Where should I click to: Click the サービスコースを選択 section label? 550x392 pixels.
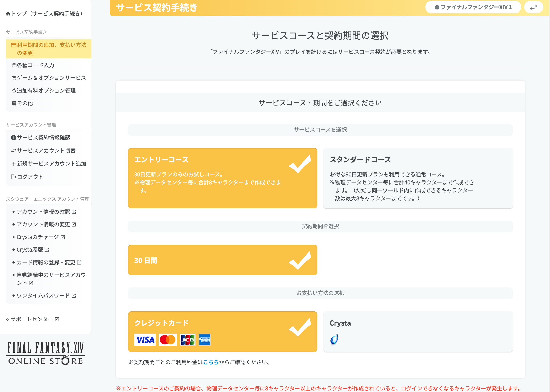(x=320, y=130)
